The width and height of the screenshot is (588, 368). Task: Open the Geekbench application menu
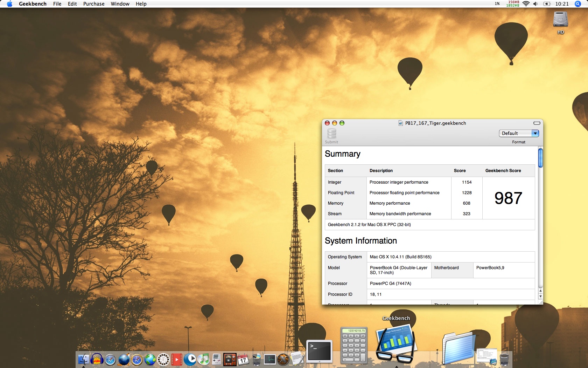[33, 4]
